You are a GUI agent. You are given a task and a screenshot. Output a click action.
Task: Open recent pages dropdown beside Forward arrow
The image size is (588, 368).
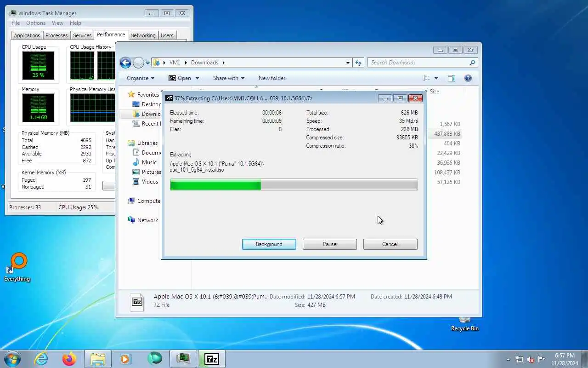point(147,63)
